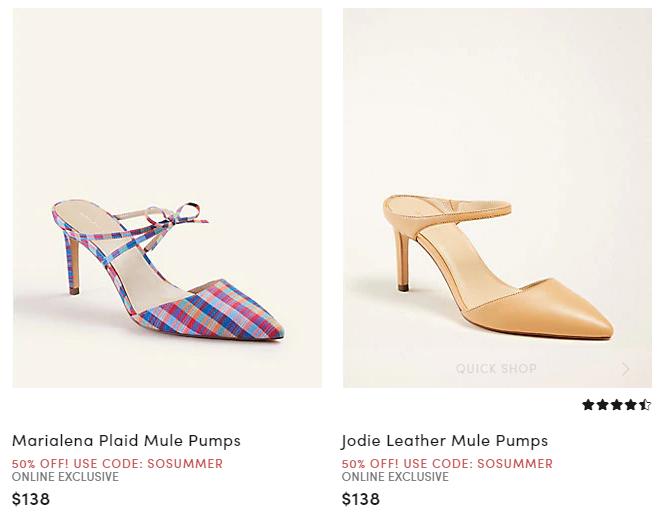Click the $138 price of Marialena pumps
Screen dimensions: 662x514
31,498
